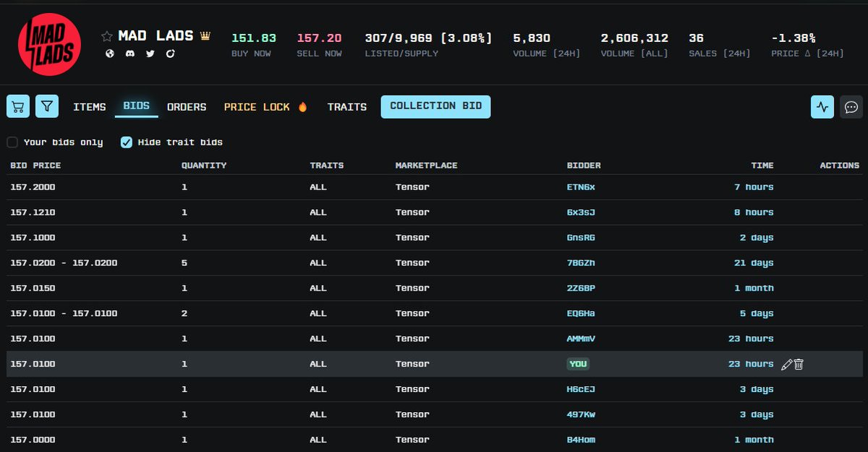Click the 2,606,312 all-time volume stat
Viewport: 868px width, 452px height.
(634, 38)
